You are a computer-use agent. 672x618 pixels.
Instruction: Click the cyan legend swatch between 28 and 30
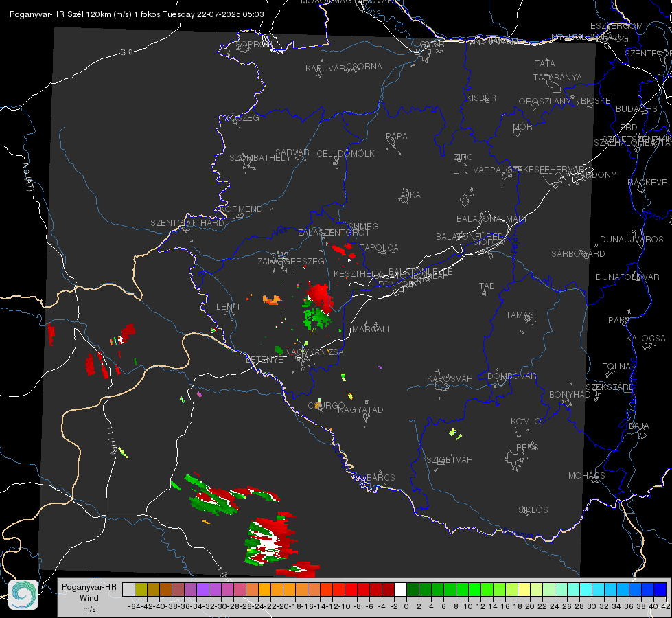(x=586, y=590)
